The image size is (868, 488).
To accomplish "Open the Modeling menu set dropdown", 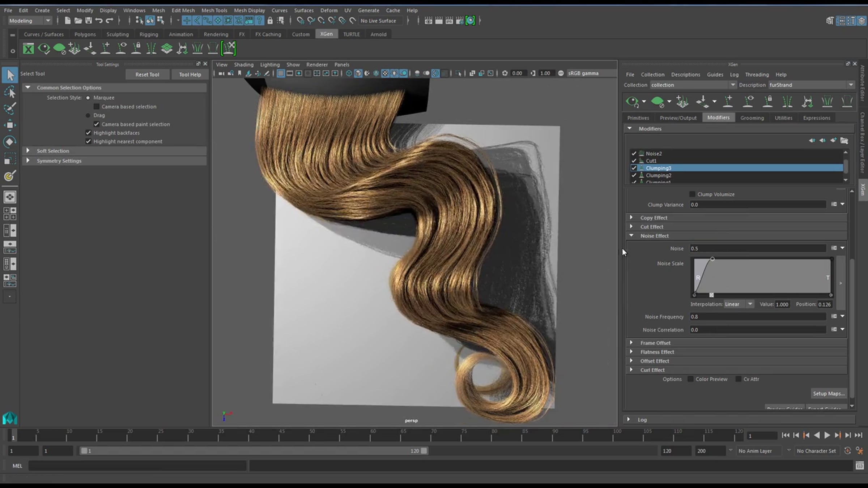I will (30, 21).
